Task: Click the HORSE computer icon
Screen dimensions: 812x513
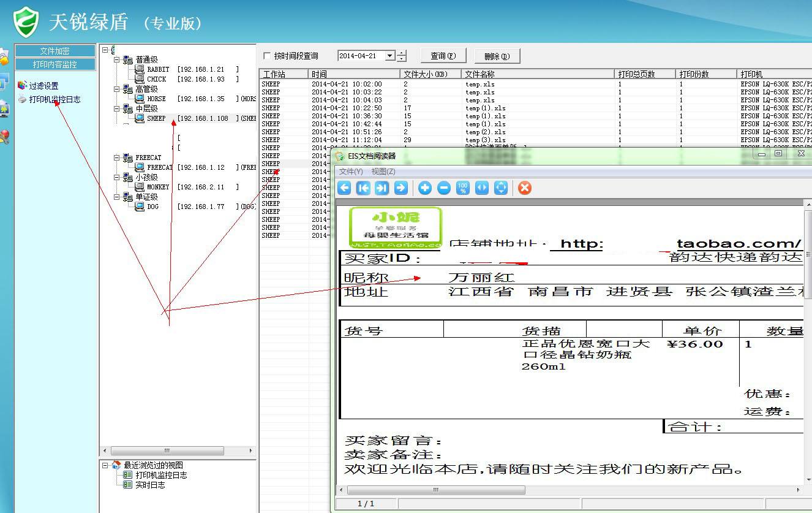Action: [140, 99]
